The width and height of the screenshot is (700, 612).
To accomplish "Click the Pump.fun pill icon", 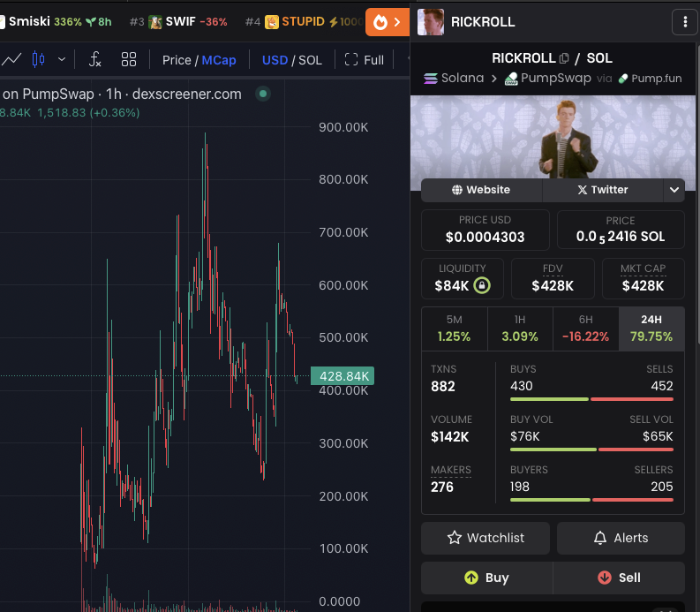I will [623, 79].
